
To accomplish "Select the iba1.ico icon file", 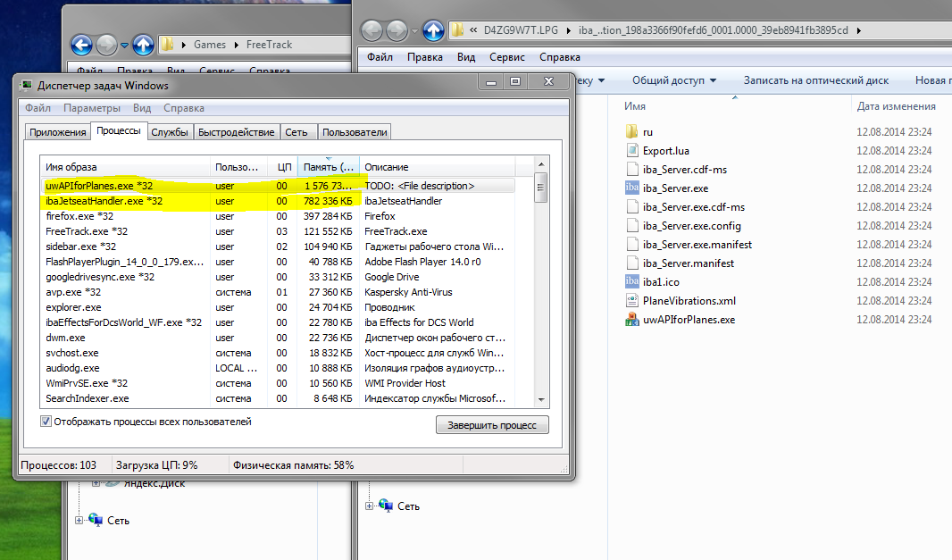I will [631, 282].
